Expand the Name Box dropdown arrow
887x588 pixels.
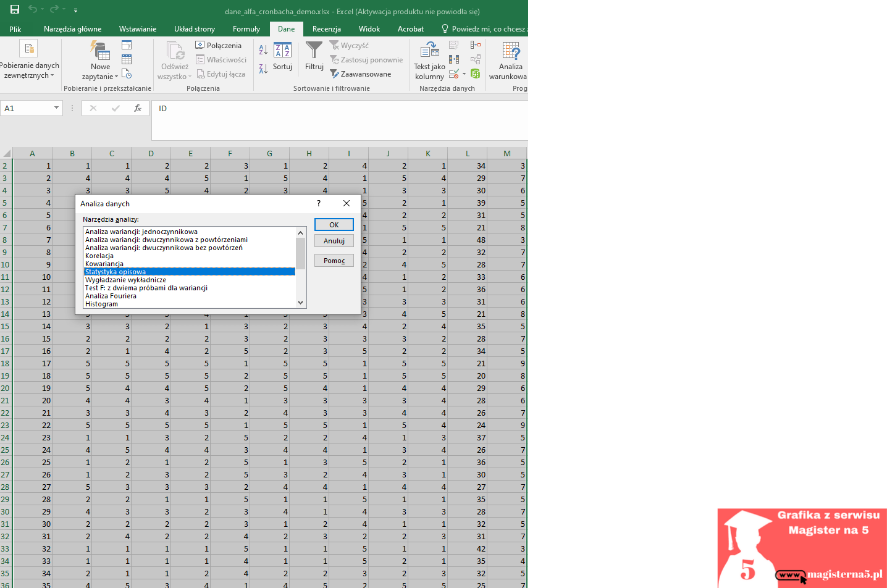56,108
